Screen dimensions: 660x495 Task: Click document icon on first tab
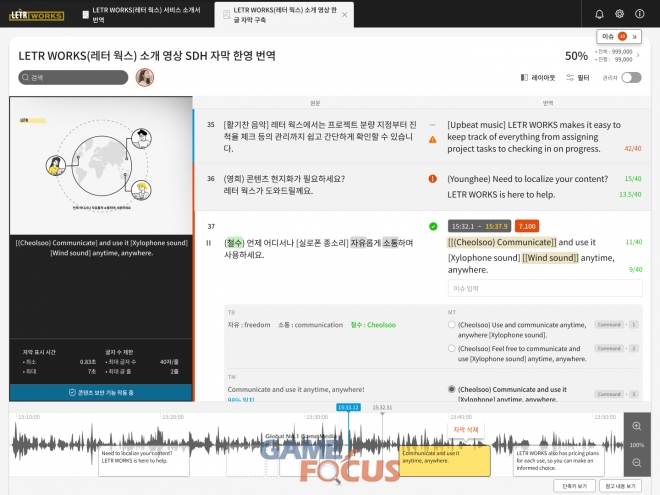point(85,15)
